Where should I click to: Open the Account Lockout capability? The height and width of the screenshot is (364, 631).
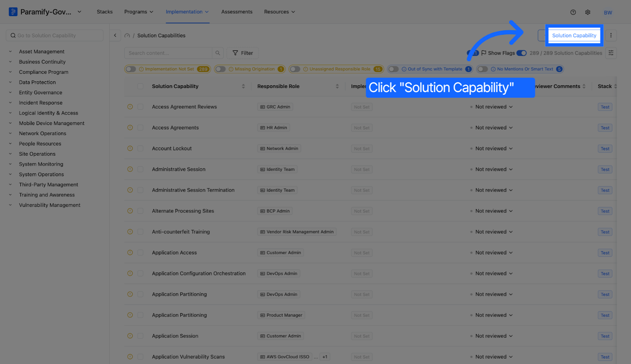(x=172, y=149)
